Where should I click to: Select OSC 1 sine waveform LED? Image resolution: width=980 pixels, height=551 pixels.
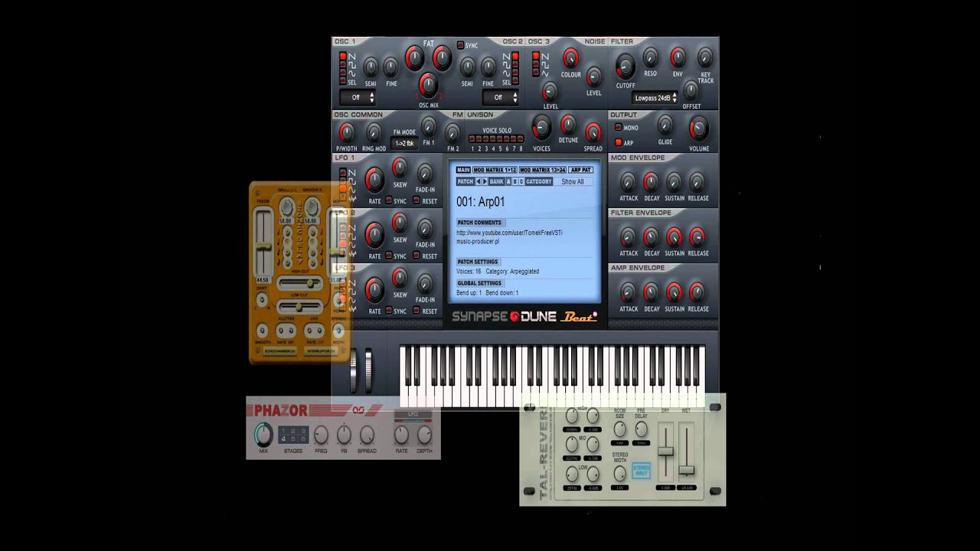[x=343, y=72]
